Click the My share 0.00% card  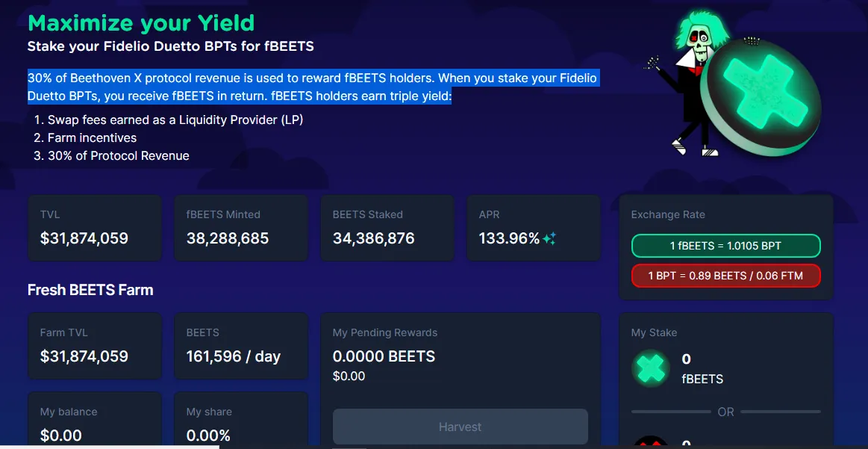(x=241, y=421)
